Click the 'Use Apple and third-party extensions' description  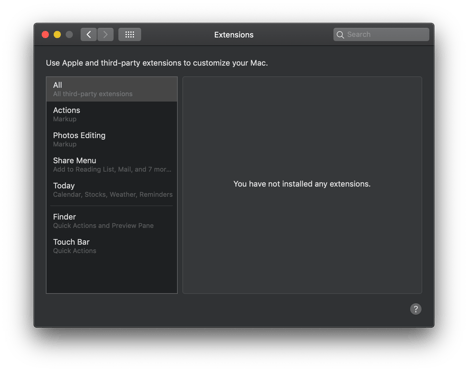click(157, 63)
